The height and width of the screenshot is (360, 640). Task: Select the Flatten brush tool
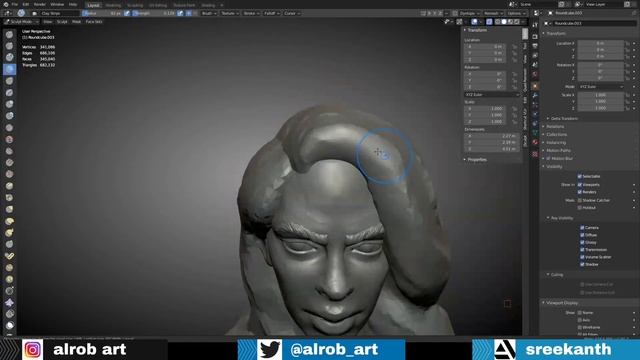tap(9, 151)
